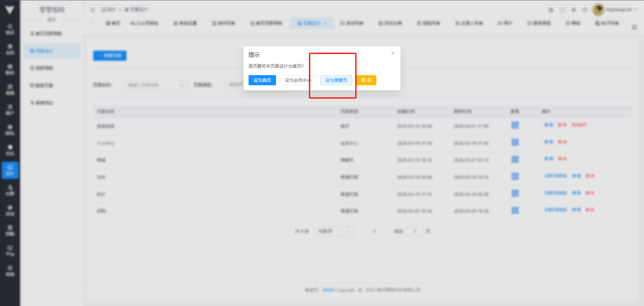Click the page name search input field
This screenshot has height=306, width=644.
pyautogui.click(x=155, y=85)
